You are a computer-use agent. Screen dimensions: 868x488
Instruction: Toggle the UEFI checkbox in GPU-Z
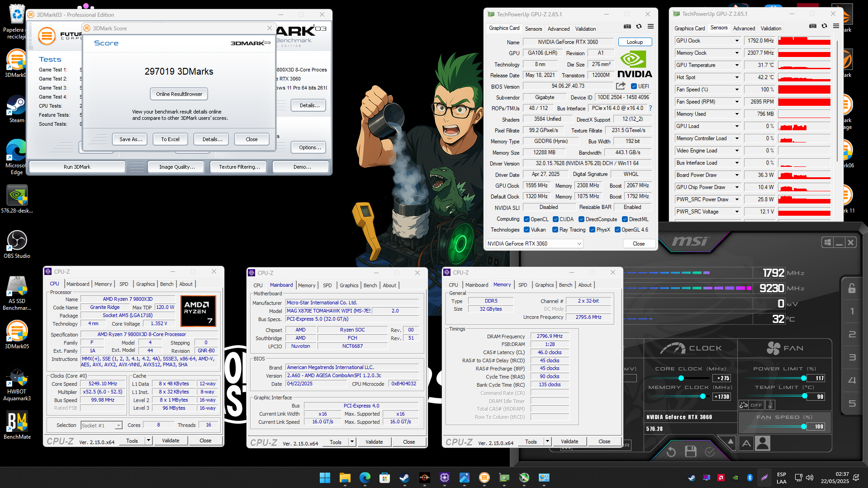coord(634,86)
